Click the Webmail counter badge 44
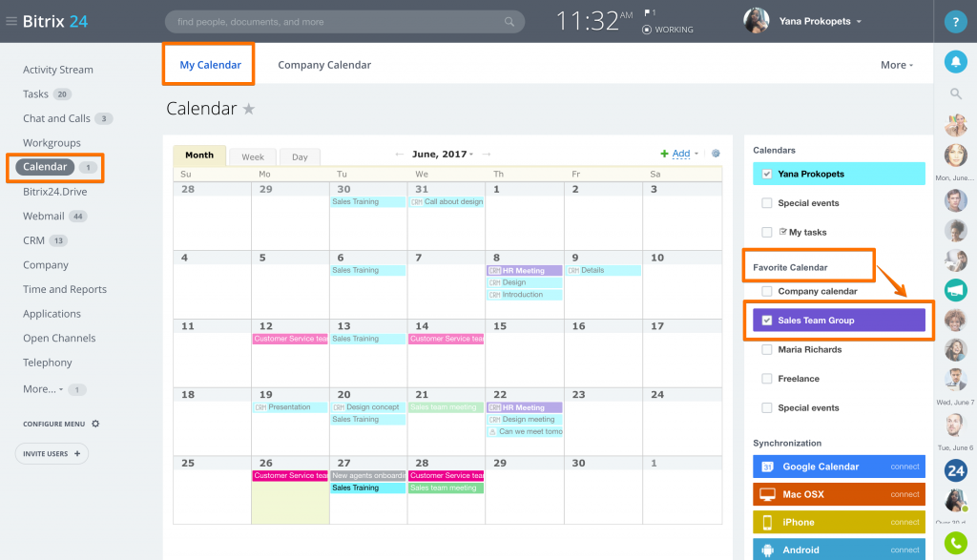This screenshot has width=977, height=560. (x=78, y=217)
